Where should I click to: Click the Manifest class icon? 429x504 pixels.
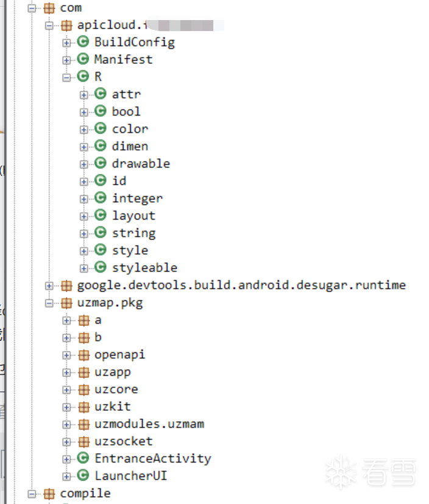(83, 59)
